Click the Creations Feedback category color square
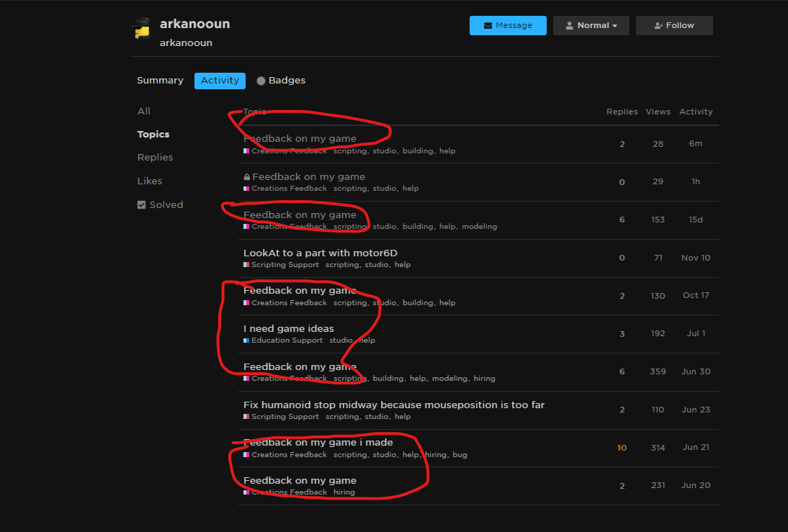Viewport: 788px width, 532px height. pos(246,150)
